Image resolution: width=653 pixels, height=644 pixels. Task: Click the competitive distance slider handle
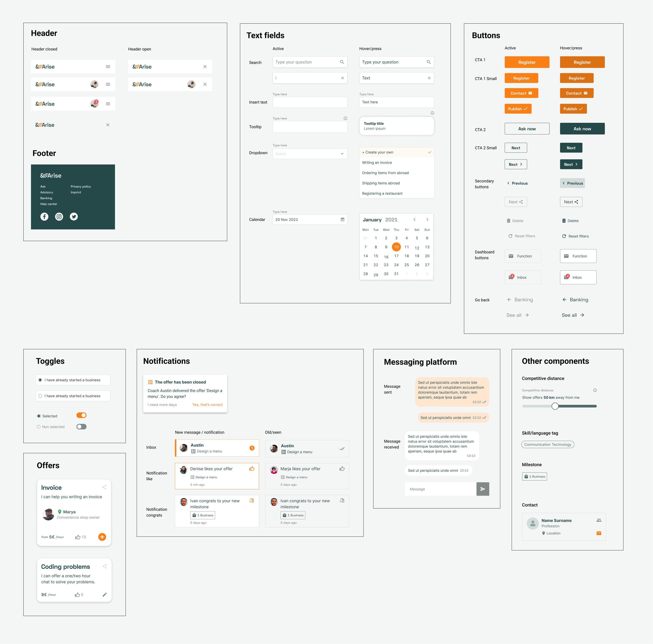coord(555,406)
